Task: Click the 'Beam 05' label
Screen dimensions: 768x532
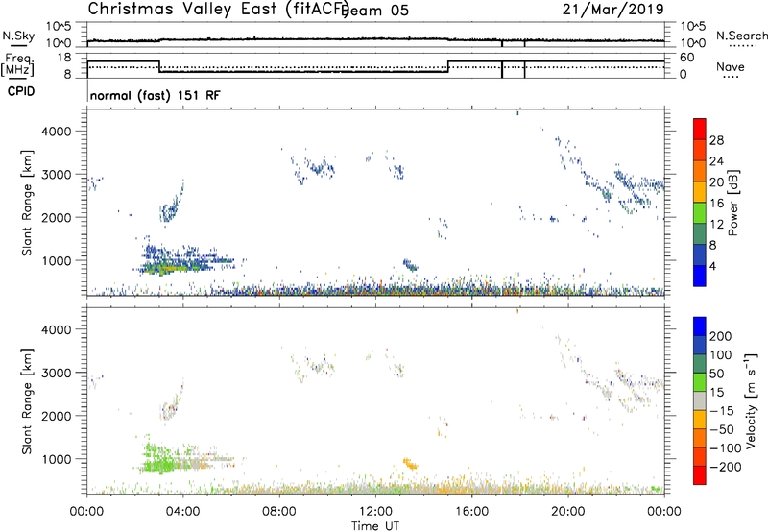Action: 375,11
